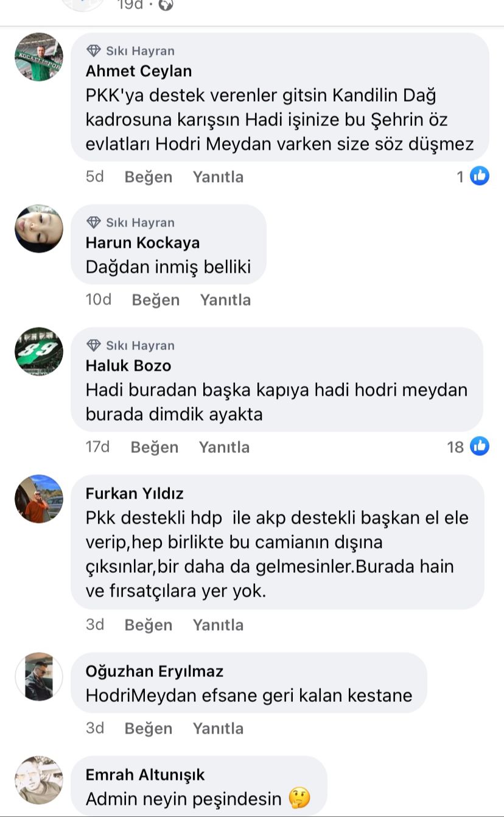Click the like reaction icon showing 18 on Haluk Bozo's comment
This screenshot has height=817, width=504.
click(480, 447)
